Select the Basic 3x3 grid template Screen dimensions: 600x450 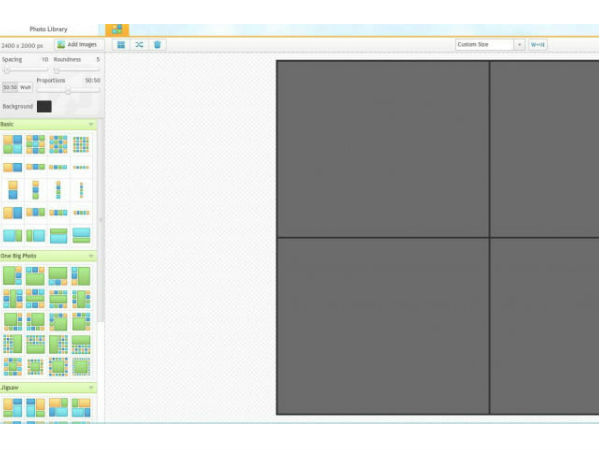pyautogui.click(x=36, y=144)
